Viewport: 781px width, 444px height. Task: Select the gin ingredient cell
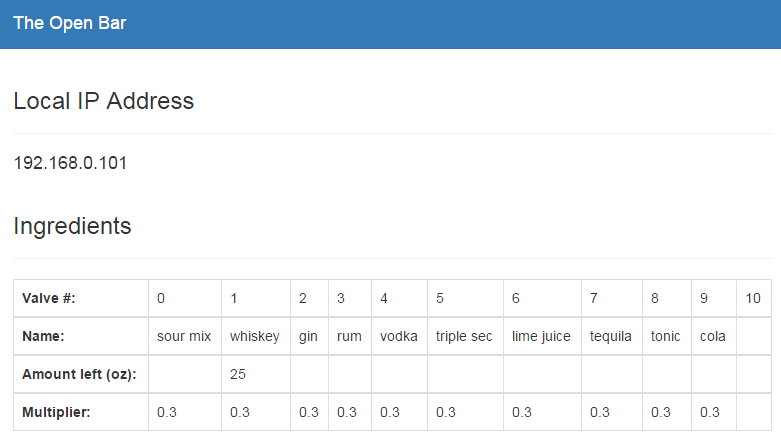point(309,336)
